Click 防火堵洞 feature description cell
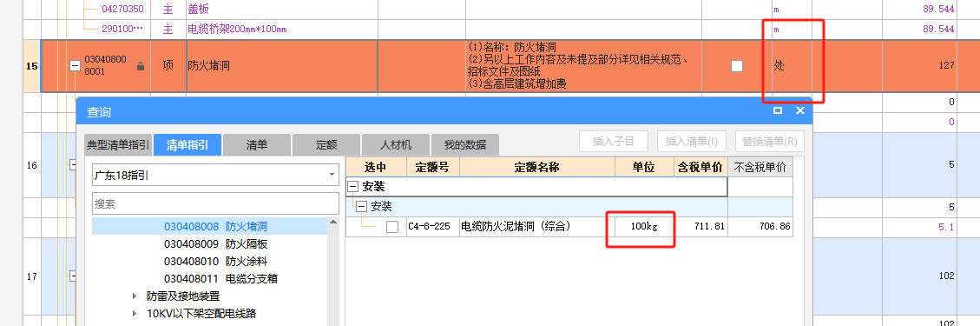This screenshot has height=326, width=980. (584, 66)
